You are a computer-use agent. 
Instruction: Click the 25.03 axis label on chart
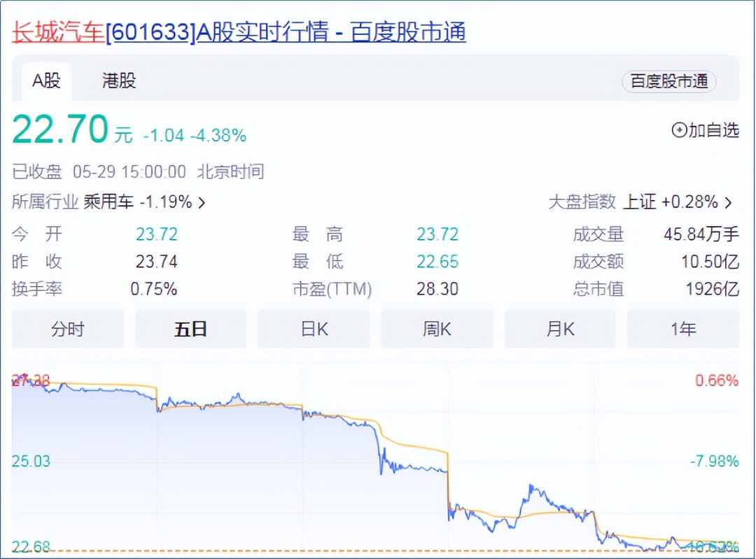pos(31,461)
